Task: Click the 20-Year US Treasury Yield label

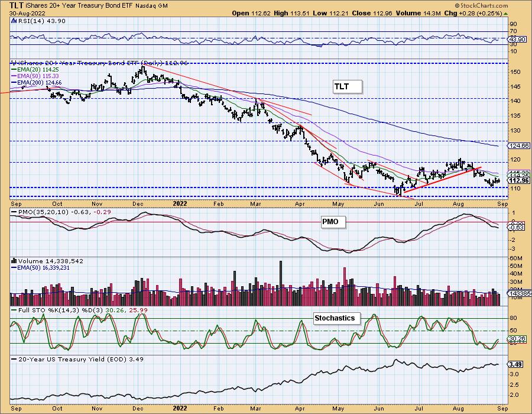Action: click(x=77, y=359)
